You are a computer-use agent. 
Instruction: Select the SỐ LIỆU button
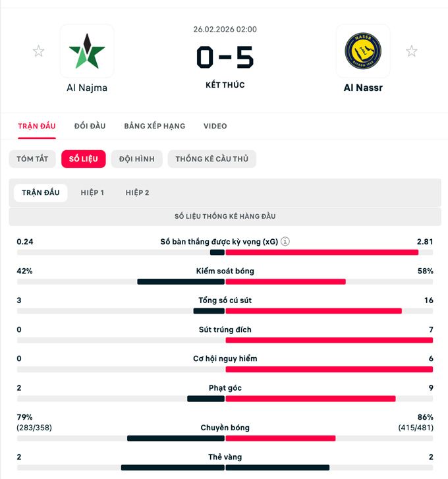[83, 159]
